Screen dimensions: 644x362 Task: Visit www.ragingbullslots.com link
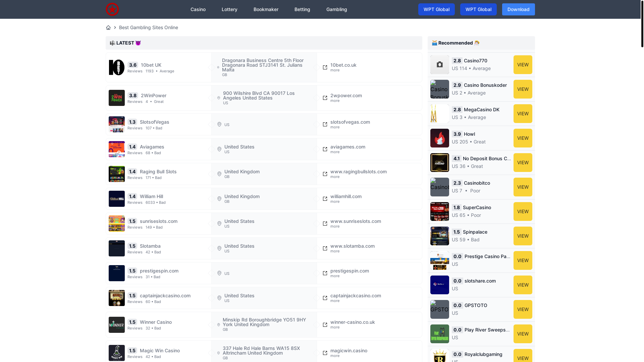(x=358, y=172)
